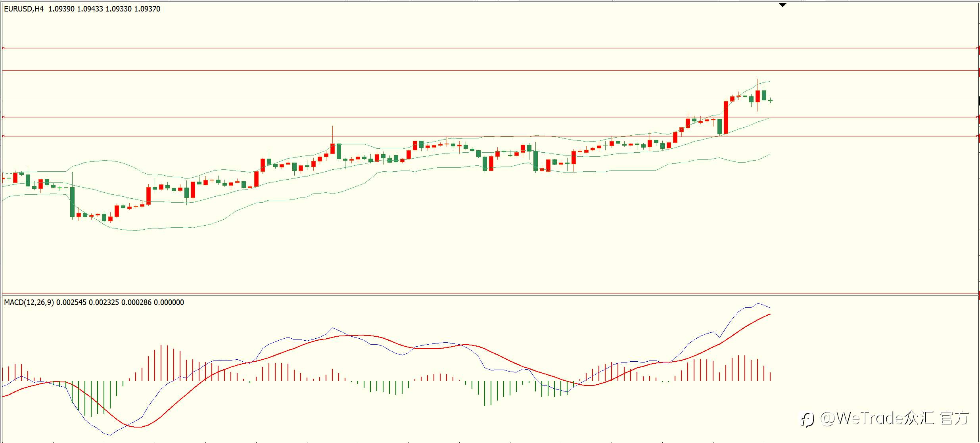
Task: Click the close price value 1.09370
Action: tap(147, 9)
